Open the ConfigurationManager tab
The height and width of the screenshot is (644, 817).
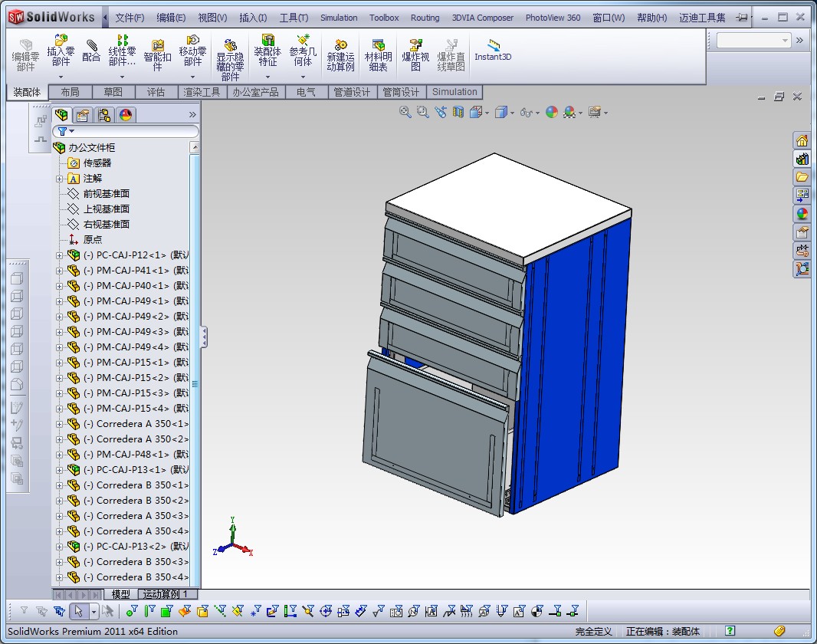103,115
